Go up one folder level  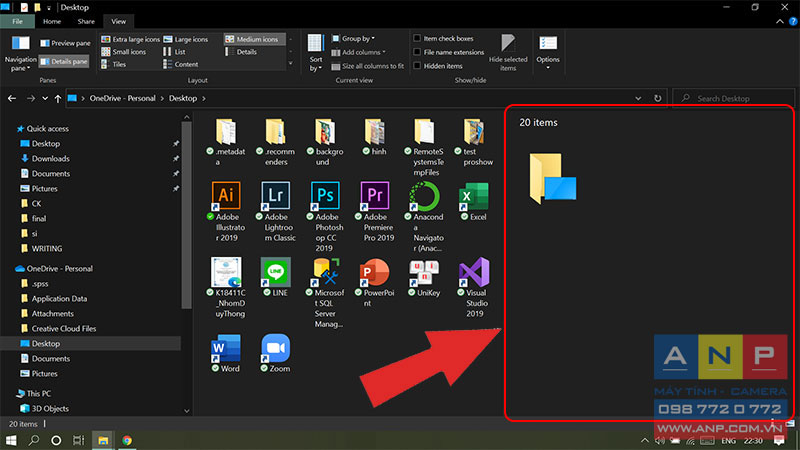click(x=58, y=98)
